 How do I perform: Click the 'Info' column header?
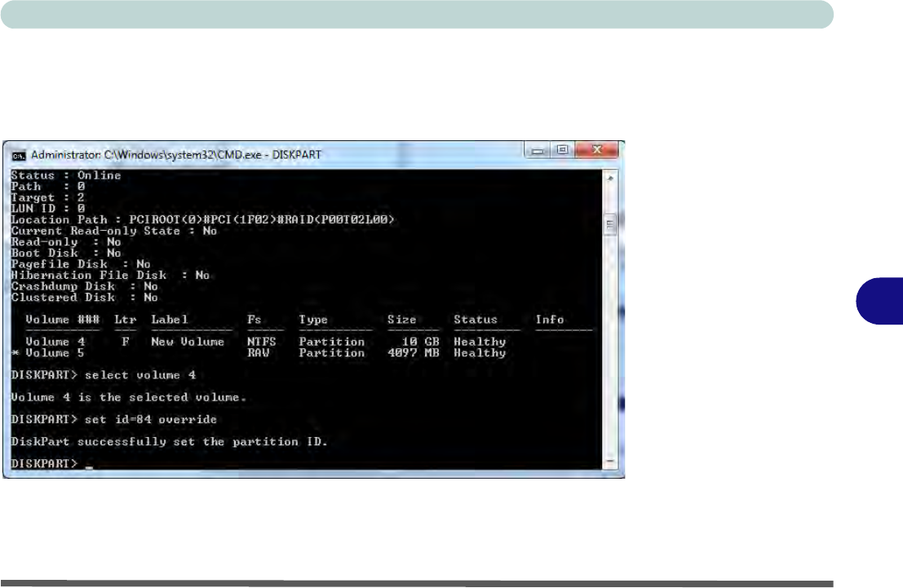[x=550, y=320]
